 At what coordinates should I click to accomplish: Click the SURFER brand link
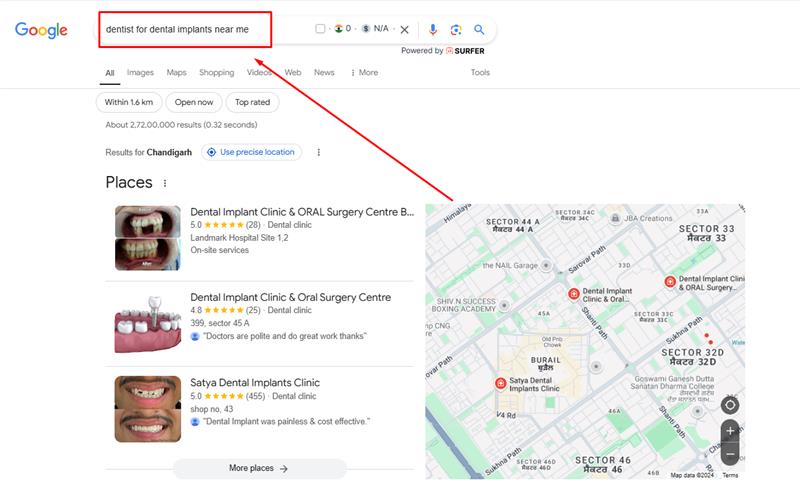[465, 51]
